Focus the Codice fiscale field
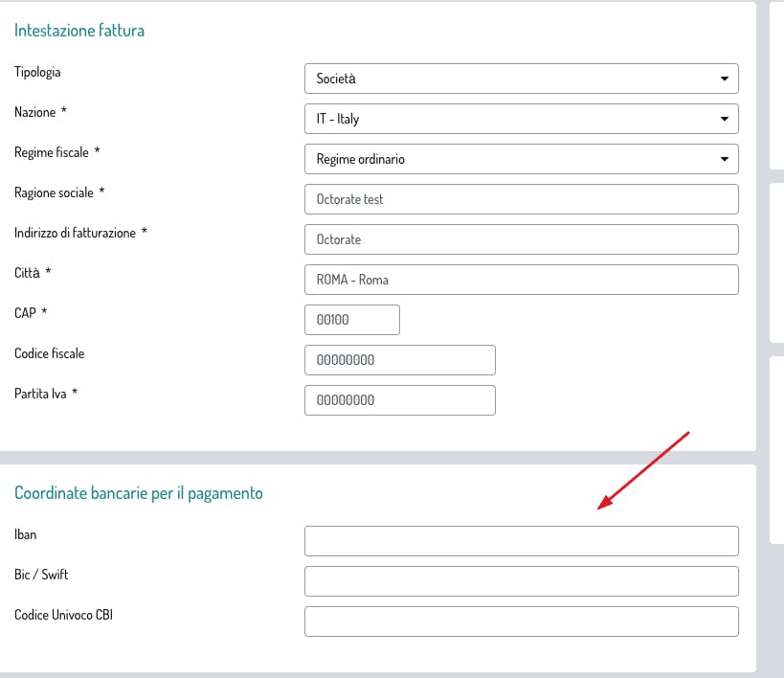The height and width of the screenshot is (678, 784). tap(400, 360)
